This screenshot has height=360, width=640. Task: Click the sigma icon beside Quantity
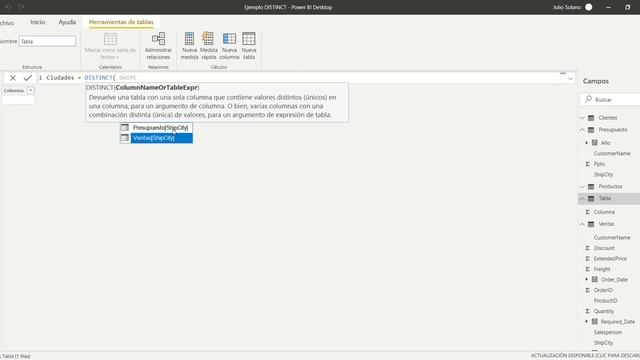point(587,311)
